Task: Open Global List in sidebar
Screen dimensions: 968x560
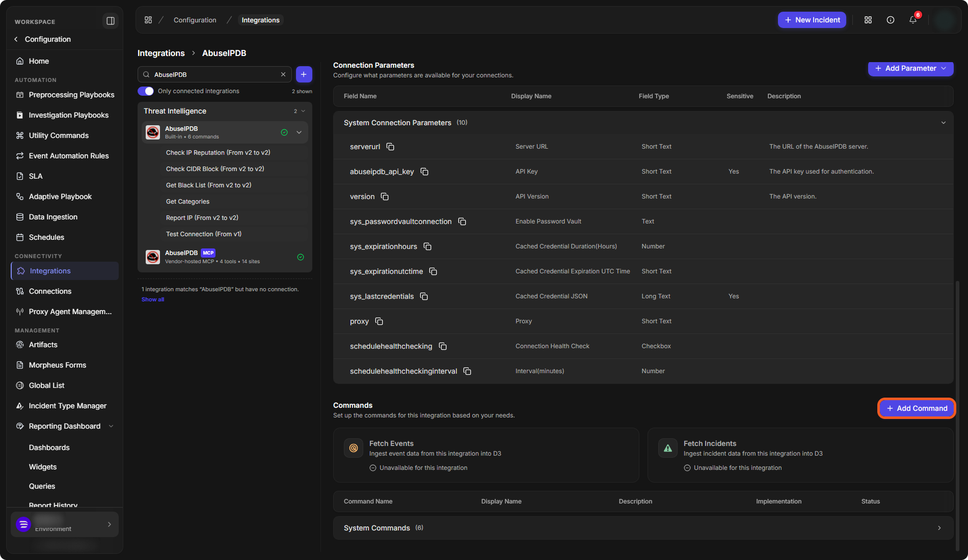Action: click(x=65, y=385)
